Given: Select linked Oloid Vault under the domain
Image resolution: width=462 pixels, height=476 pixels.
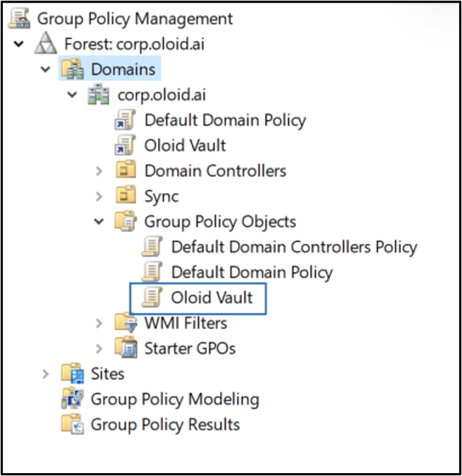Looking at the screenshot, I should pyautogui.click(x=185, y=145).
